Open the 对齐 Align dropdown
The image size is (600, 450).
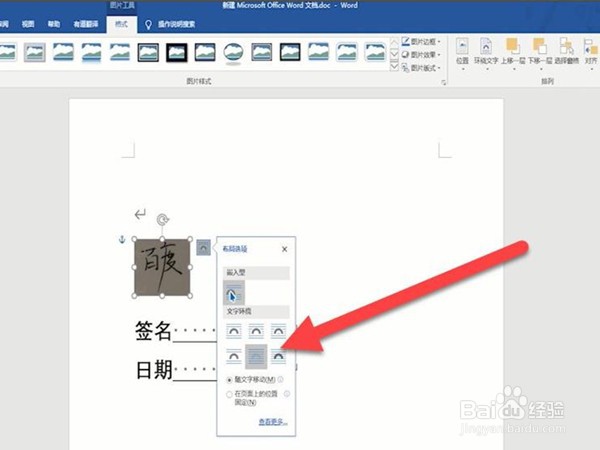click(x=591, y=54)
